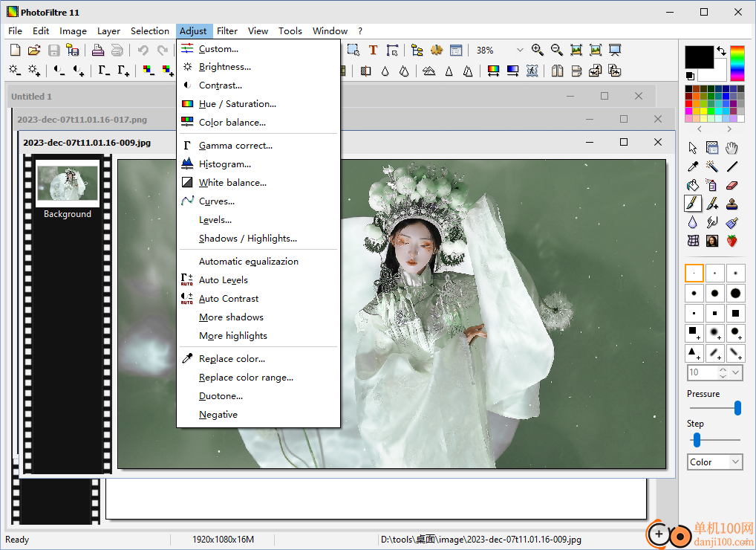The width and height of the screenshot is (756, 550).
Task: Click Gamma minus toolbar icon
Action: pyautogui.click(x=104, y=71)
